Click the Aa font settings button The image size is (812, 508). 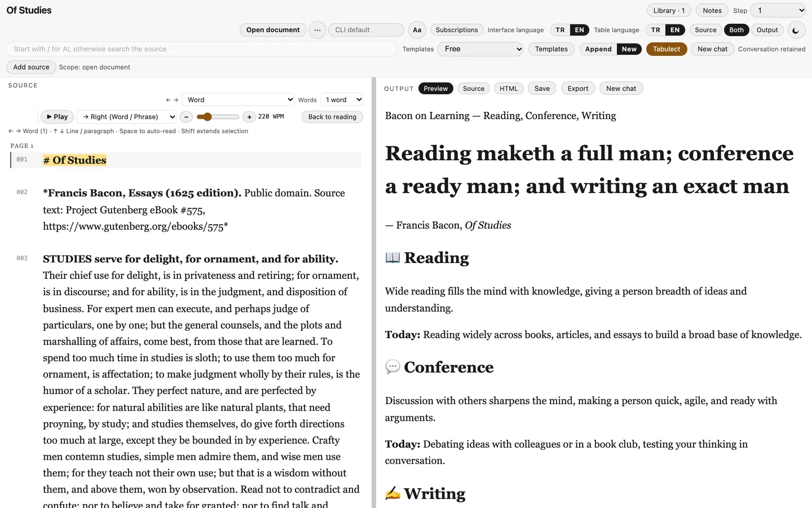[417, 30]
